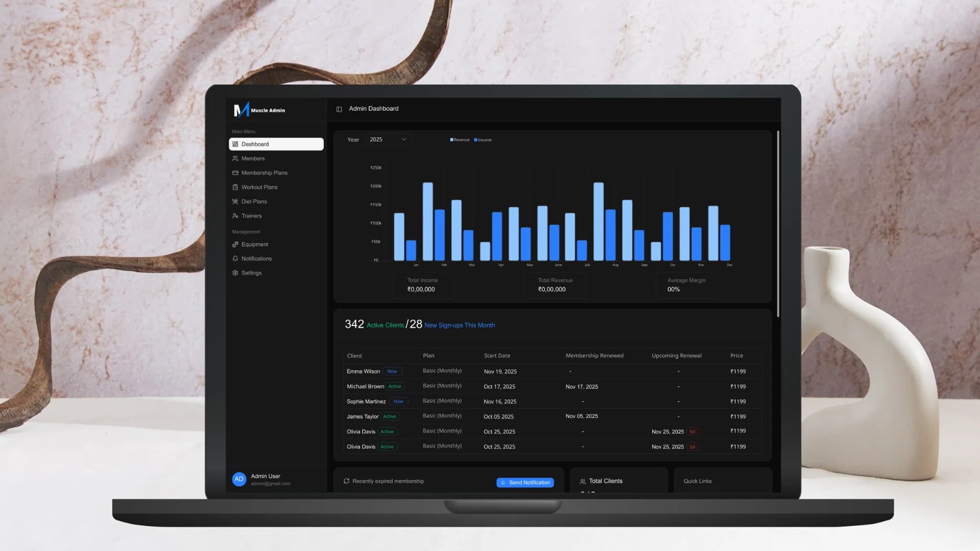Viewport: 980px width, 551px height.
Task: Open the Year 2025 dropdown
Action: (x=388, y=139)
